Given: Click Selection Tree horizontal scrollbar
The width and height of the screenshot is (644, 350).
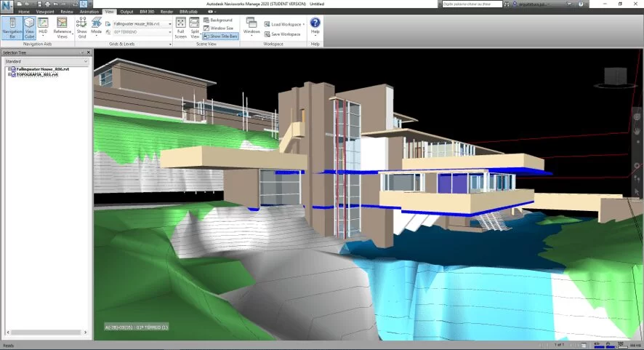Looking at the screenshot, I should tap(47, 332).
